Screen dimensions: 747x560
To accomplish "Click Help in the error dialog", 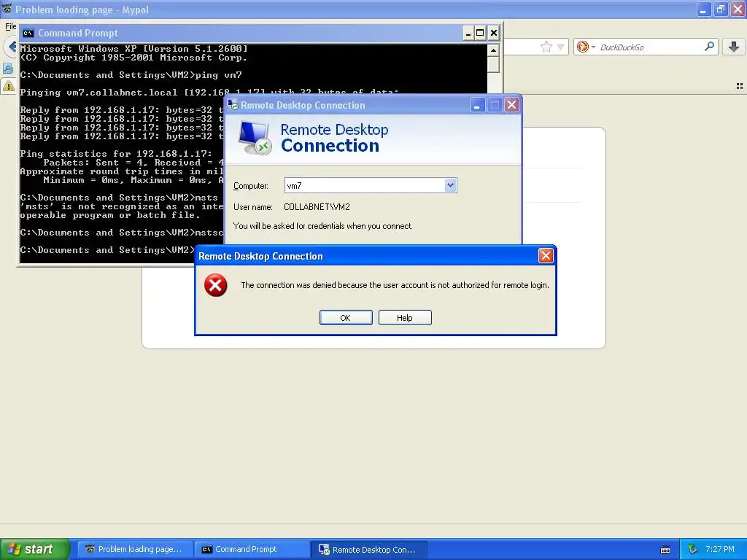I will [x=405, y=318].
